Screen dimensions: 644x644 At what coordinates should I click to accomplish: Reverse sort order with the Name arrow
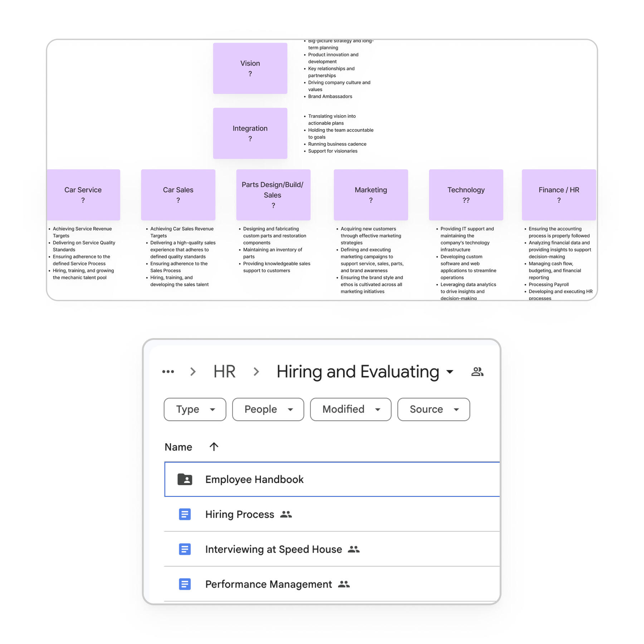214,447
